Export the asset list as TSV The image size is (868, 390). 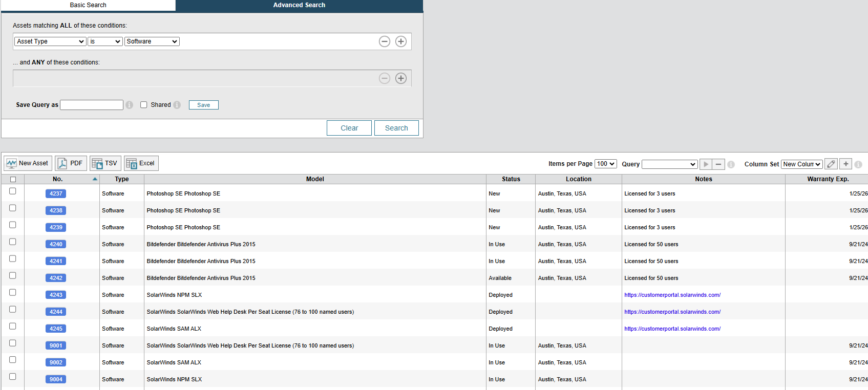coord(105,163)
